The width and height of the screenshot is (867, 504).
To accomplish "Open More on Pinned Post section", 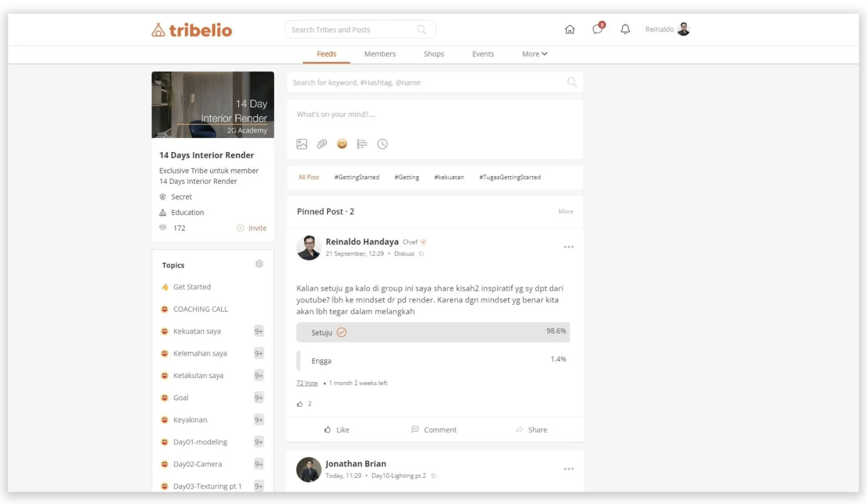I will tap(566, 212).
